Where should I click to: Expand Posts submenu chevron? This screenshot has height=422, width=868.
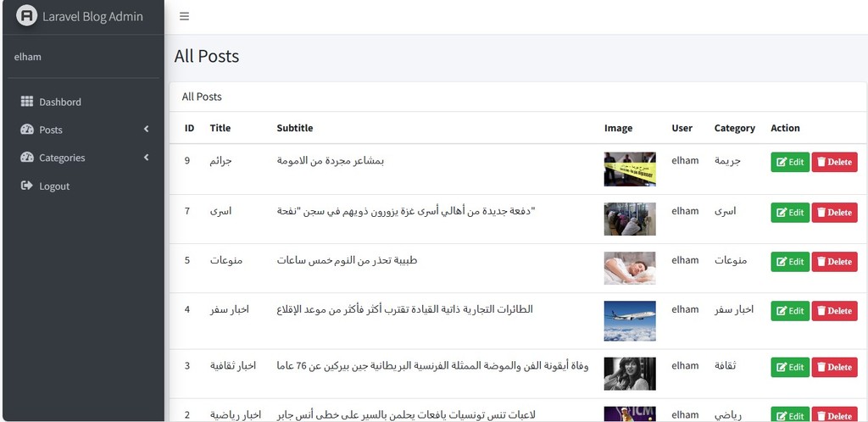[146, 129]
